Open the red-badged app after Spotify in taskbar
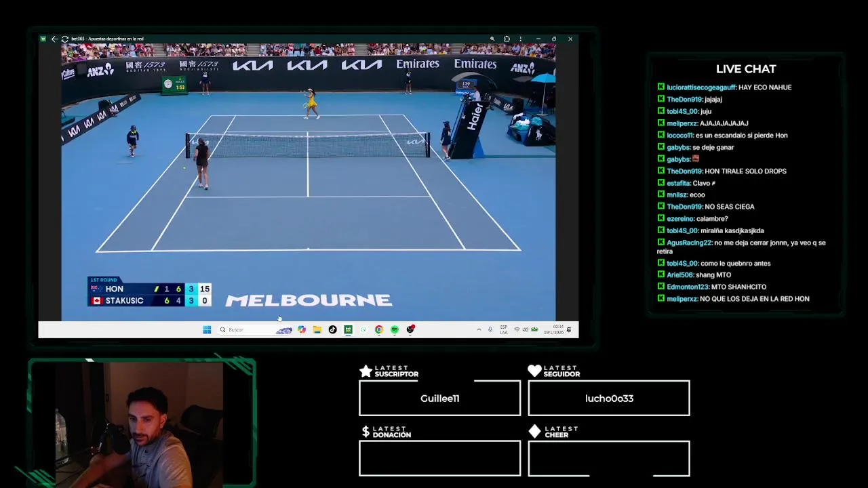 point(410,329)
